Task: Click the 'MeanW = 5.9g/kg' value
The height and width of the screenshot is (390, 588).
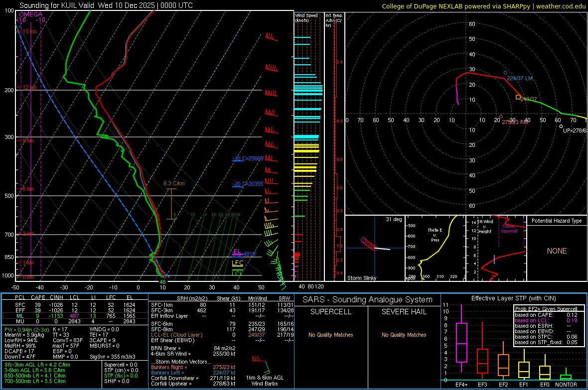Action: pyautogui.click(x=24, y=335)
